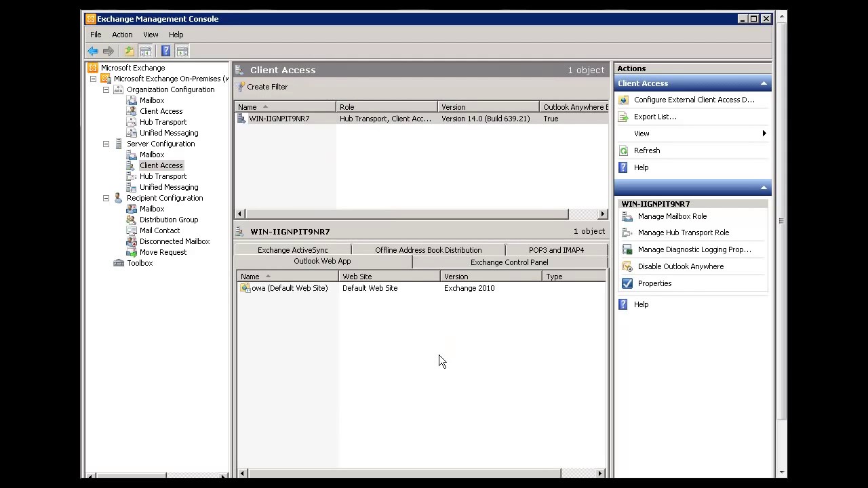The height and width of the screenshot is (488, 868).
Task: Collapse the Organization Configuration tree node
Action: pyautogui.click(x=106, y=89)
